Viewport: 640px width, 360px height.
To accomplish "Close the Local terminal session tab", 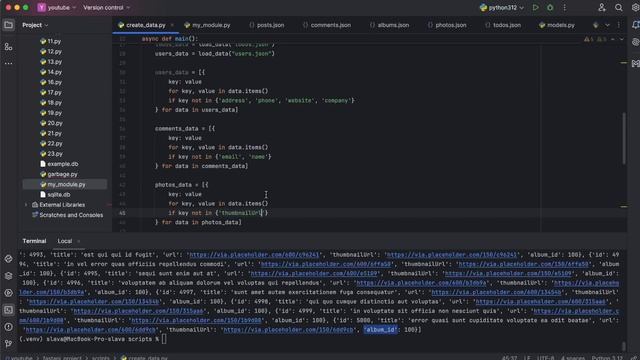I will pyautogui.click(x=78, y=241).
